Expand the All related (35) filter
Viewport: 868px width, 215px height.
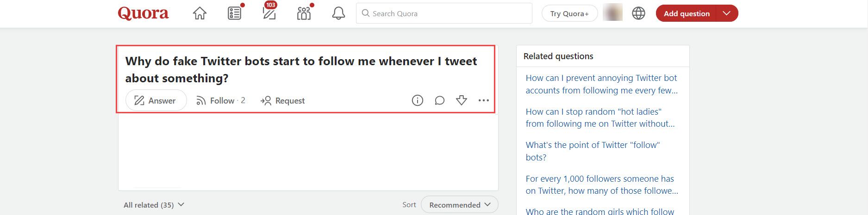154,205
